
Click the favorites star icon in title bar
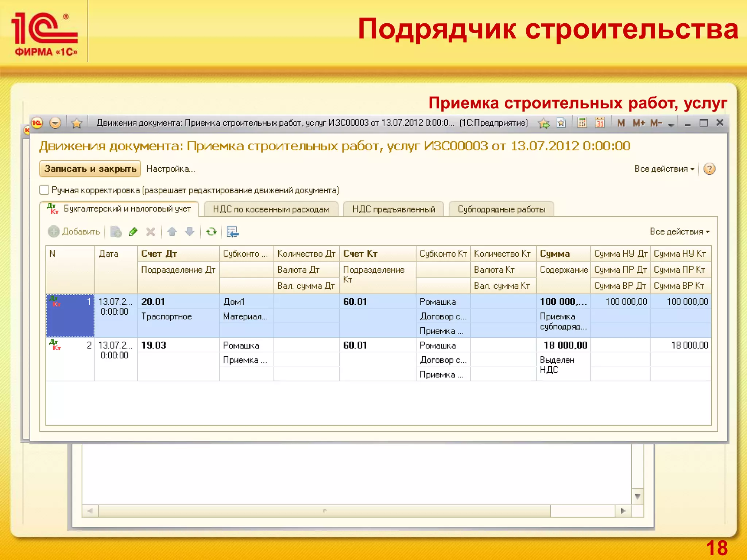[x=77, y=123]
